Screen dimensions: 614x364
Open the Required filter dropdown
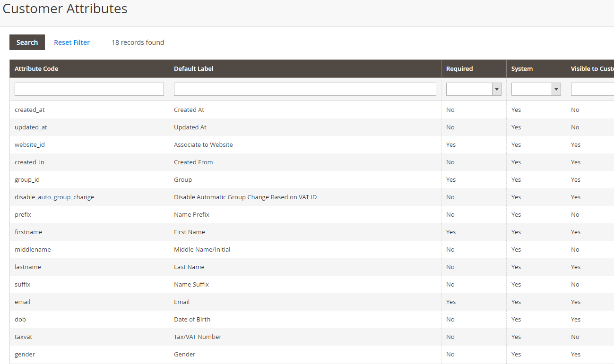coord(473,89)
